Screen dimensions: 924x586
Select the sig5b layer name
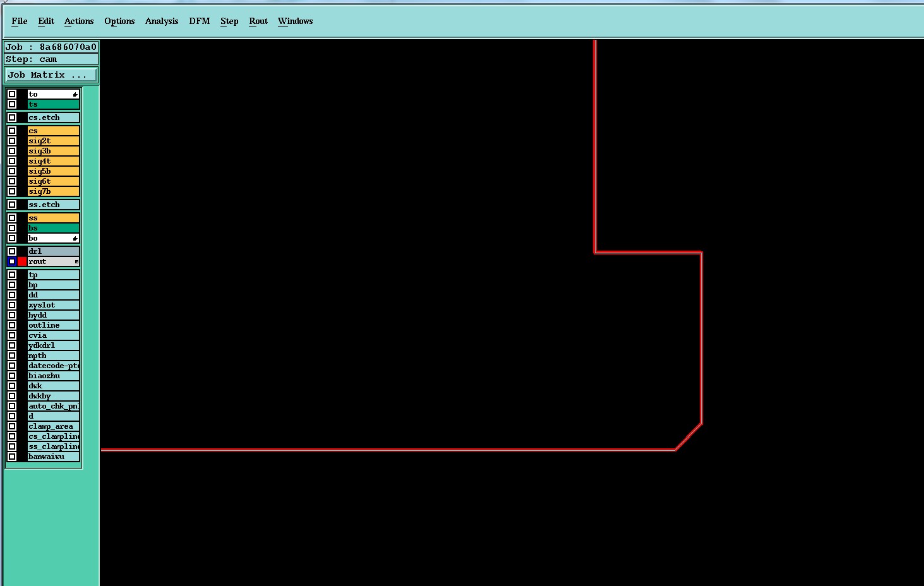54,171
